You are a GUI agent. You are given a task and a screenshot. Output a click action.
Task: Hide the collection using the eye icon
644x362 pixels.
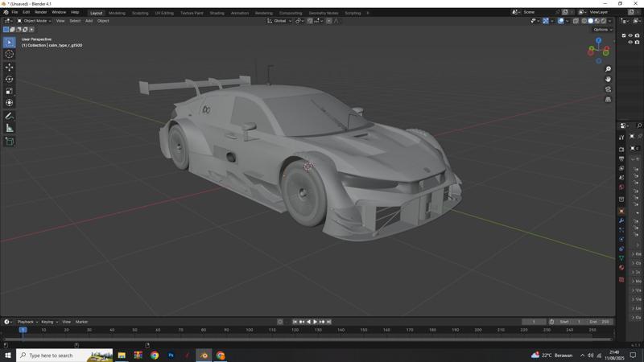click(x=630, y=35)
